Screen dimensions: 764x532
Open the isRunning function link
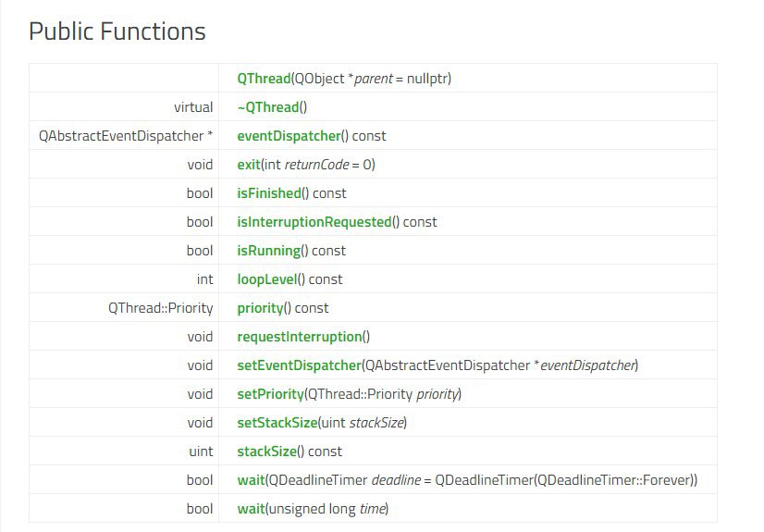coord(268,251)
